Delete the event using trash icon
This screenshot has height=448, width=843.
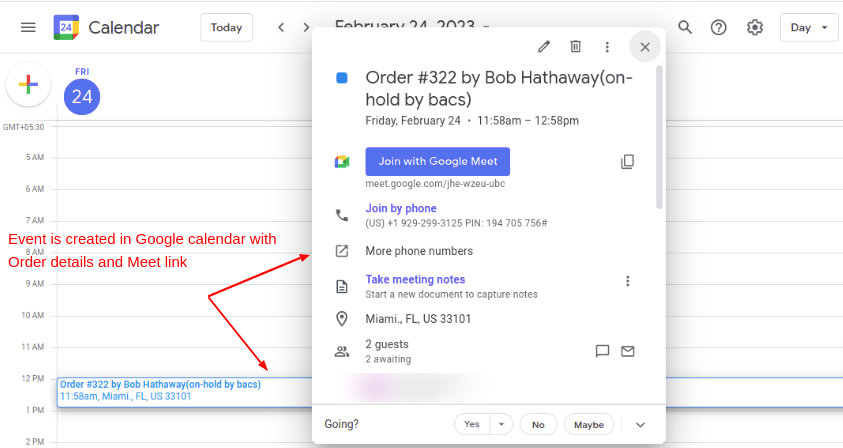pos(575,46)
